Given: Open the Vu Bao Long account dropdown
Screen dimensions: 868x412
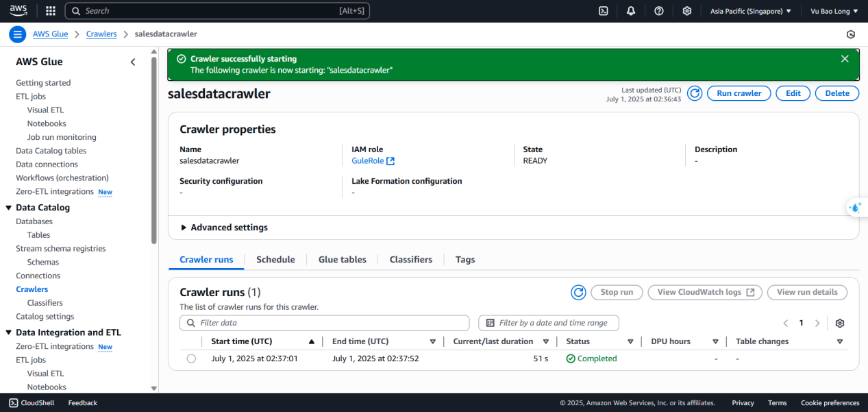Looking at the screenshot, I should pyautogui.click(x=834, y=11).
